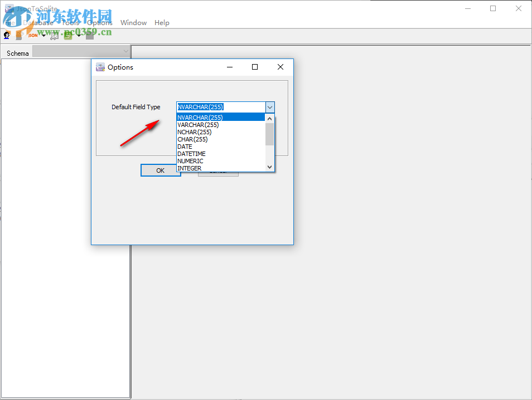The height and width of the screenshot is (400, 532).
Task: Click the user icon on the toolbar
Action: click(7, 35)
